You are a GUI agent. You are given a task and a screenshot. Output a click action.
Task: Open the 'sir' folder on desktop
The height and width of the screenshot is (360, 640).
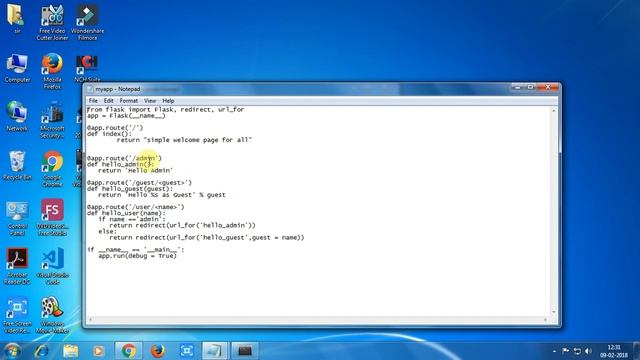[17, 18]
